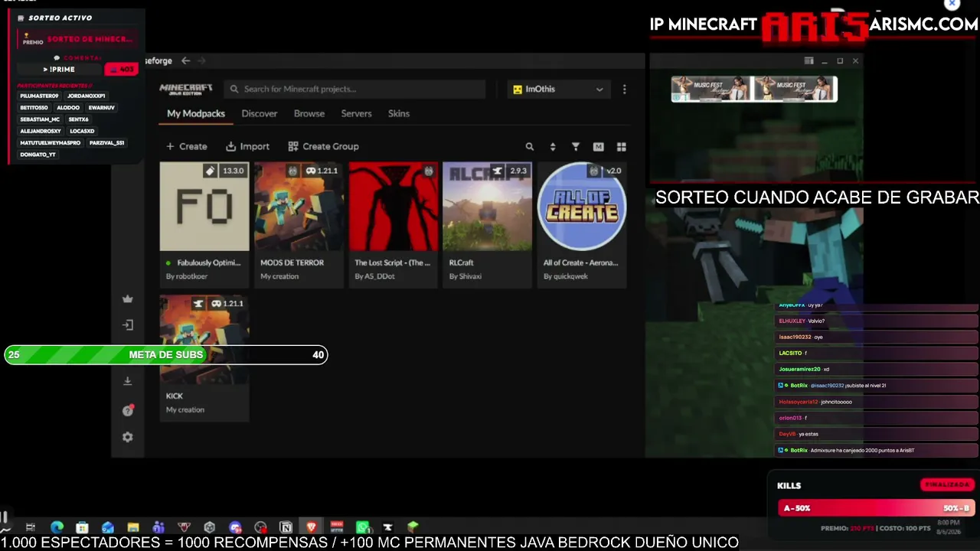Viewport: 980px width, 551px height.
Task: Focus the Search for Minecraft projects field
Action: coord(355,90)
